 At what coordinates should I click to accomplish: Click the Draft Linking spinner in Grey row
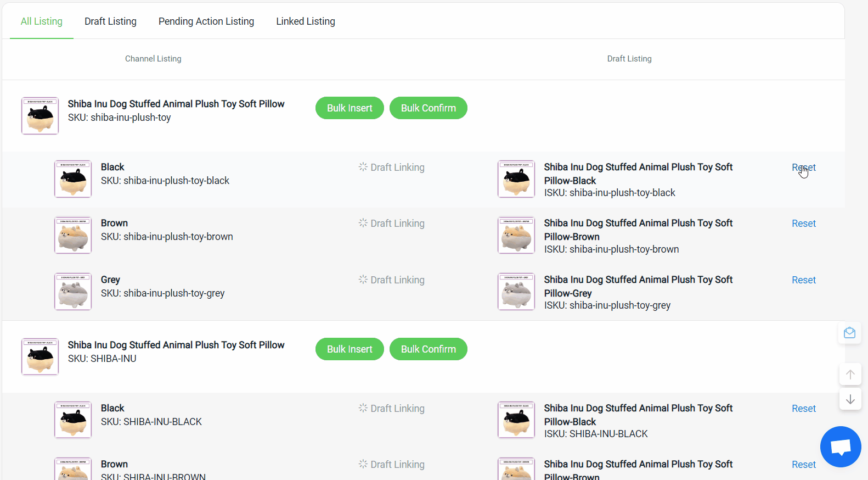[x=363, y=280]
